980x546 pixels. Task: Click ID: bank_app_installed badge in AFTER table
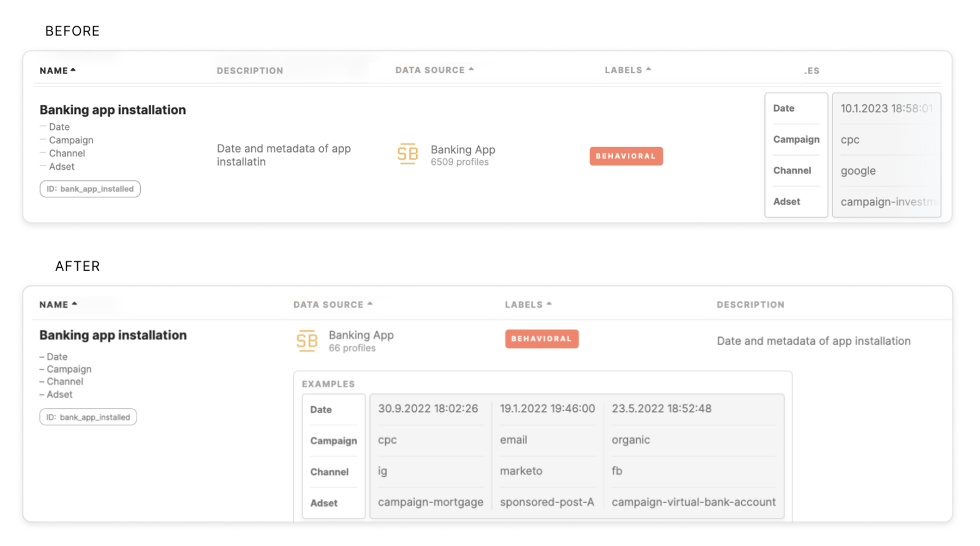[x=88, y=417]
